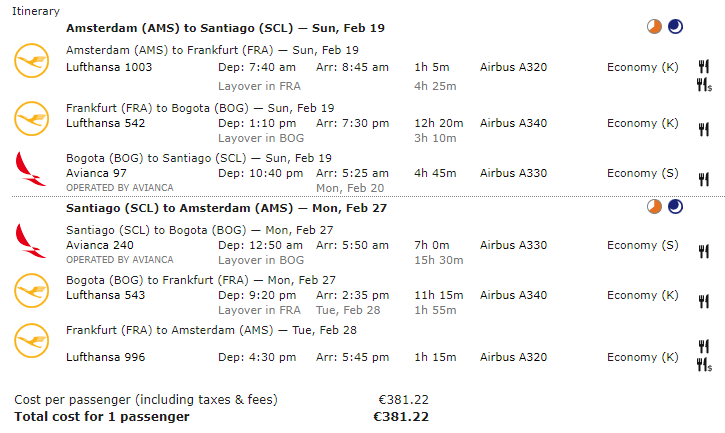
Task: Click the blue overnight moon icon for return trip
Action: [676, 207]
